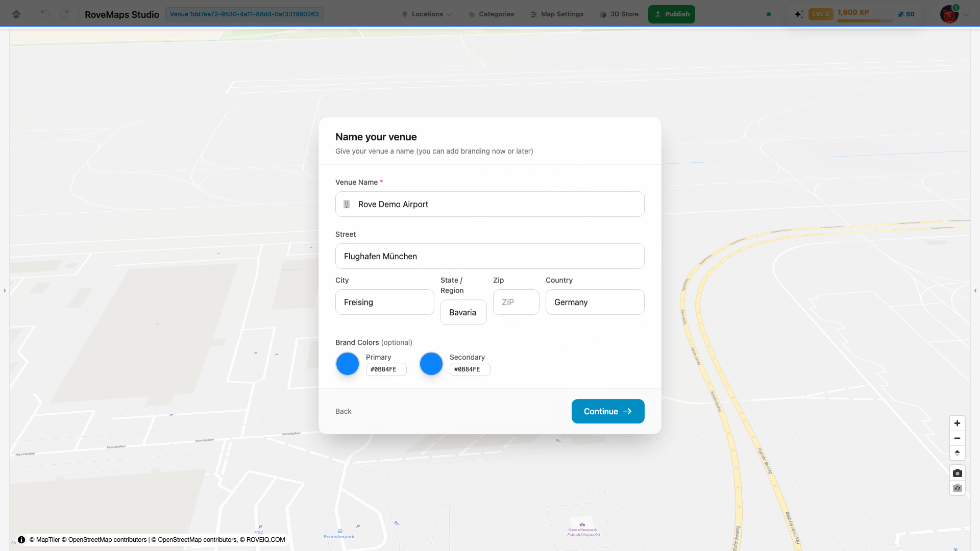Click the camera rotate icon
The image size is (980, 551).
957,488
